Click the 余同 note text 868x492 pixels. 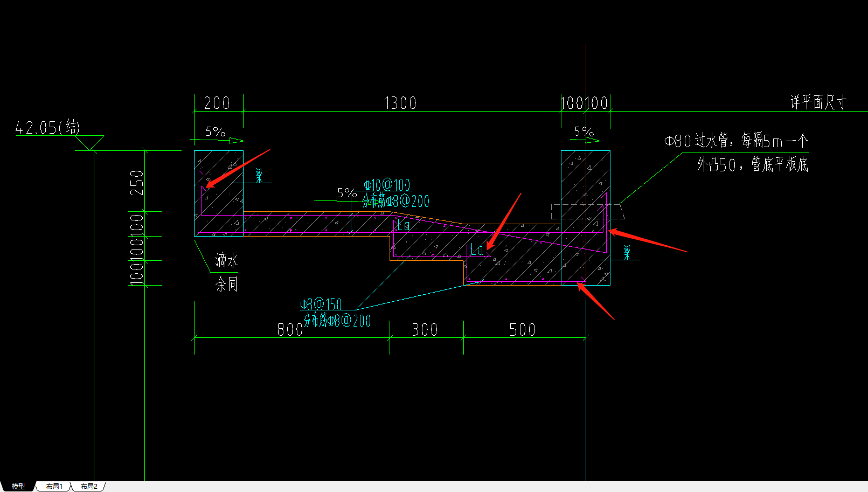coord(226,283)
